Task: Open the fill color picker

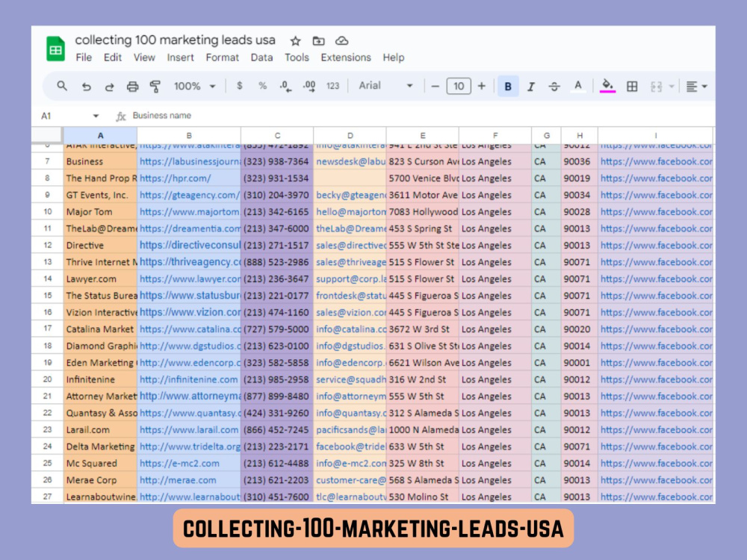Action: coord(607,86)
